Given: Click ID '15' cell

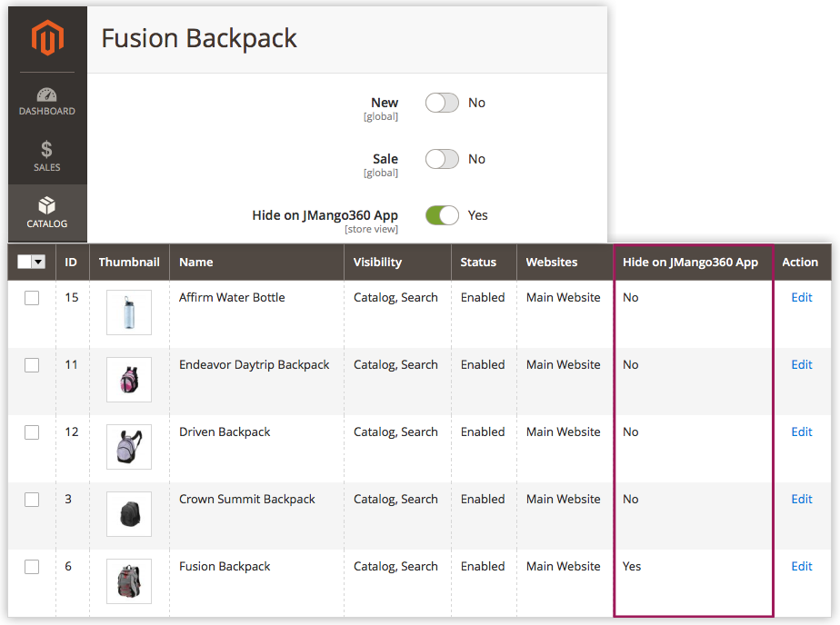Looking at the screenshot, I should 71,298.
